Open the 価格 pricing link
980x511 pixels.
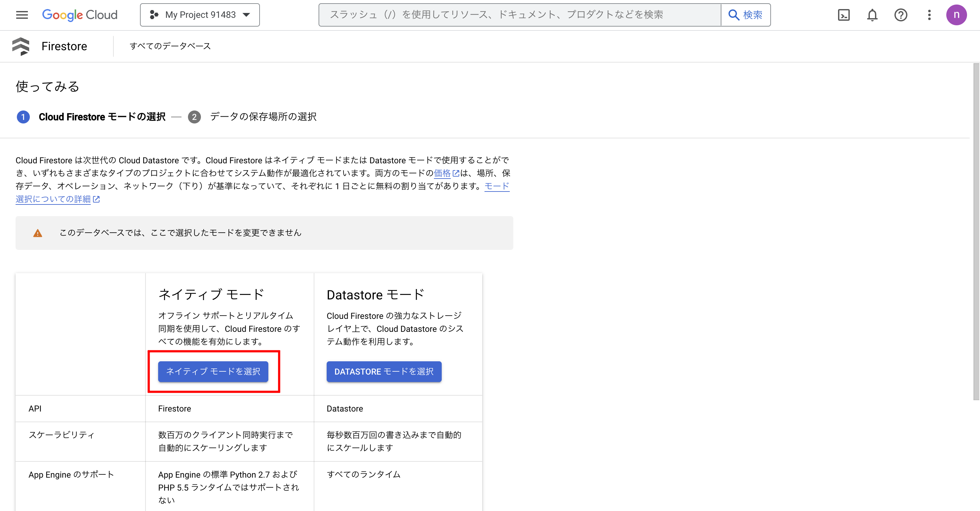point(442,173)
